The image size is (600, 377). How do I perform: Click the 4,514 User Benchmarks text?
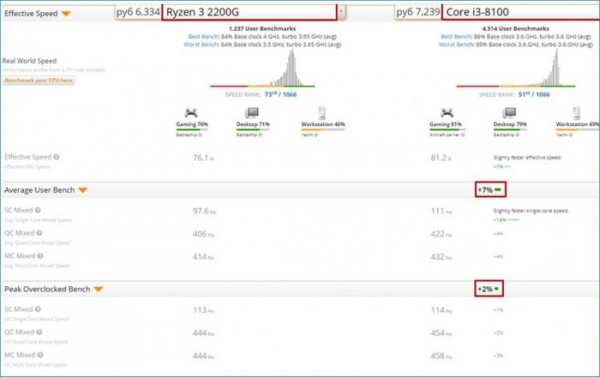pyautogui.click(x=515, y=29)
